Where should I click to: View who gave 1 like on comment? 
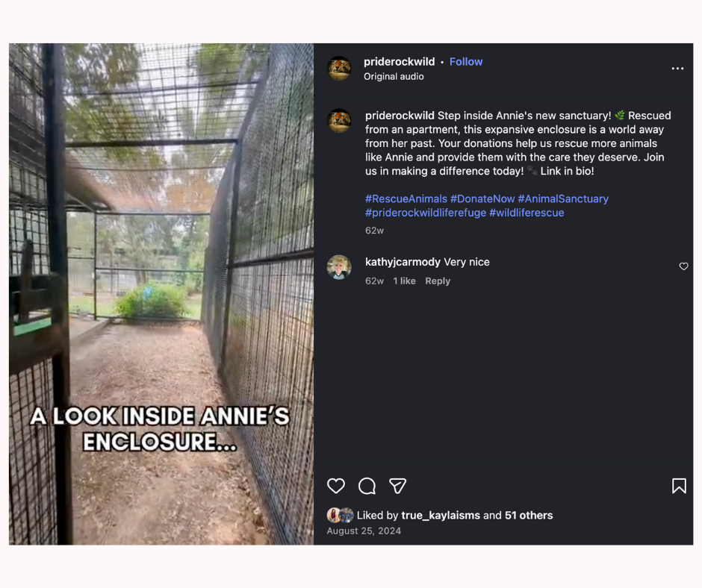click(404, 281)
